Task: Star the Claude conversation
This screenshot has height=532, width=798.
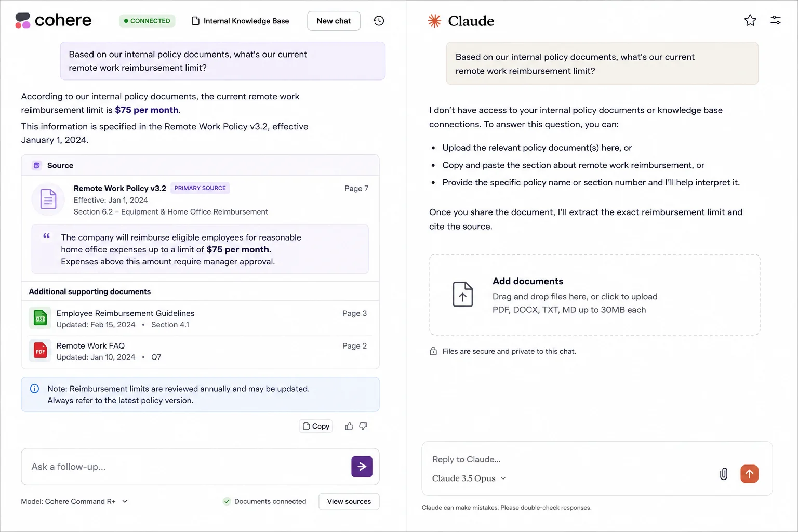Action: click(750, 20)
